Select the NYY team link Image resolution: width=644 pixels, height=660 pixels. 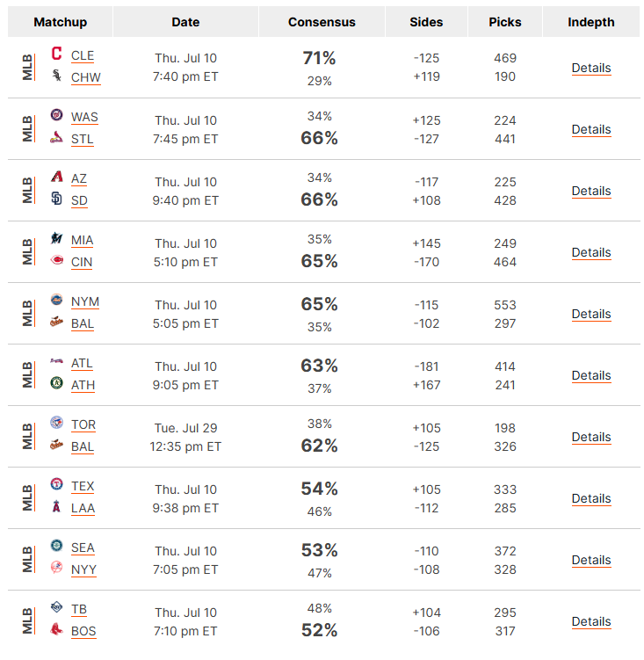83,569
